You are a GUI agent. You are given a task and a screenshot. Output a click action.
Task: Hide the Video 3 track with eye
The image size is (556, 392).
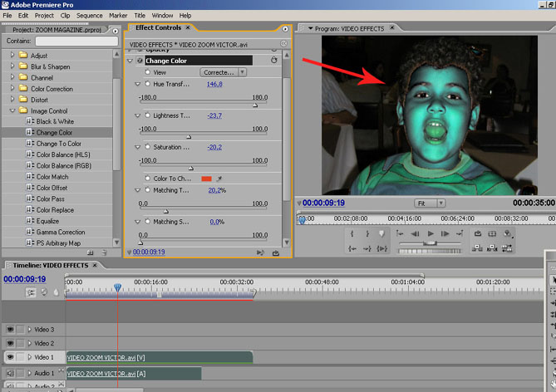pos(11,330)
